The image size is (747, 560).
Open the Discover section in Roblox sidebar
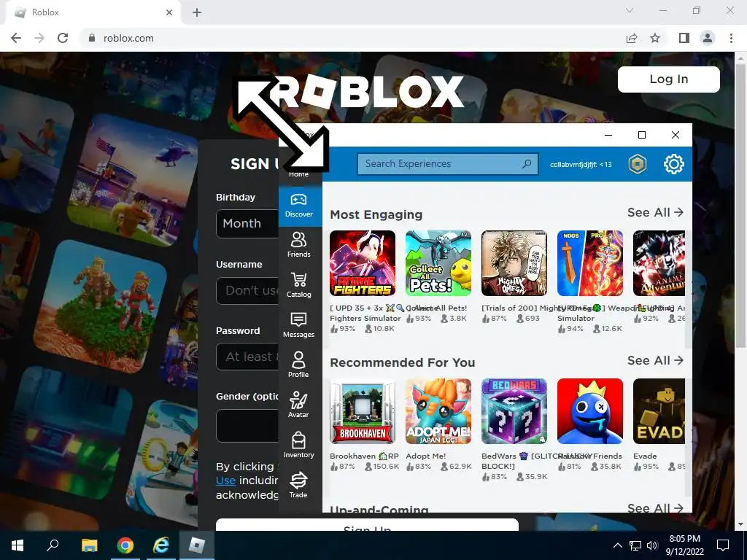(x=298, y=206)
